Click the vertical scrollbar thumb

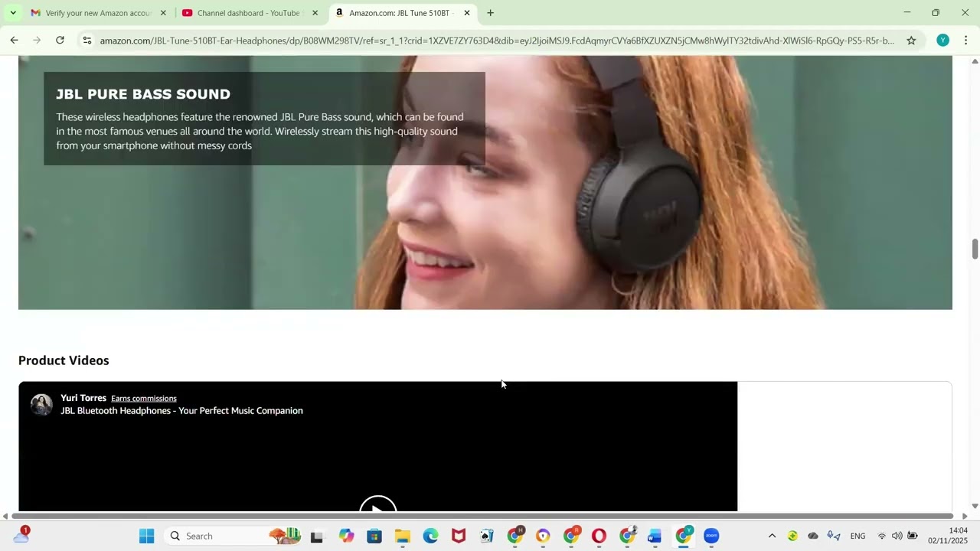[x=975, y=249]
